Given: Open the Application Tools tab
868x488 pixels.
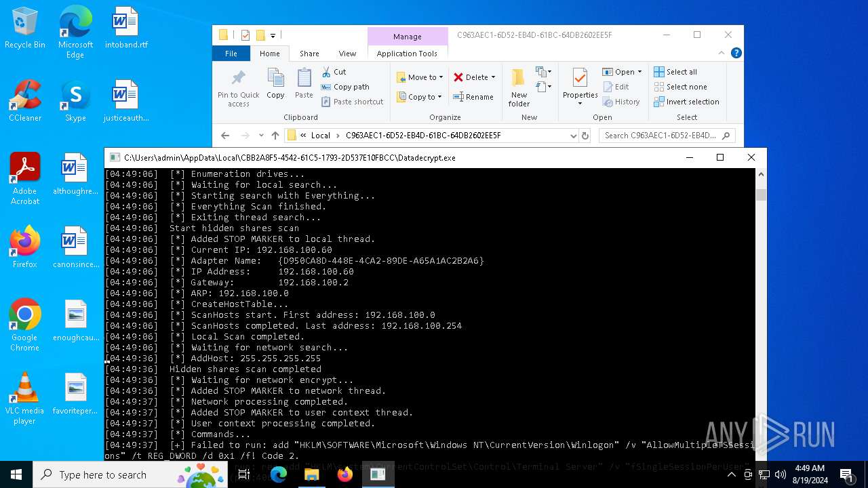Looking at the screenshot, I should pos(407,54).
